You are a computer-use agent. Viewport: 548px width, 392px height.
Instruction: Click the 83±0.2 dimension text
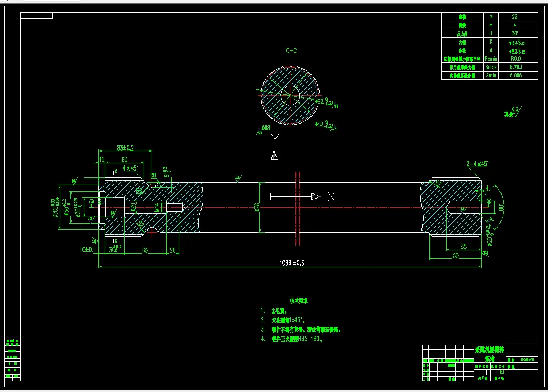click(x=125, y=148)
